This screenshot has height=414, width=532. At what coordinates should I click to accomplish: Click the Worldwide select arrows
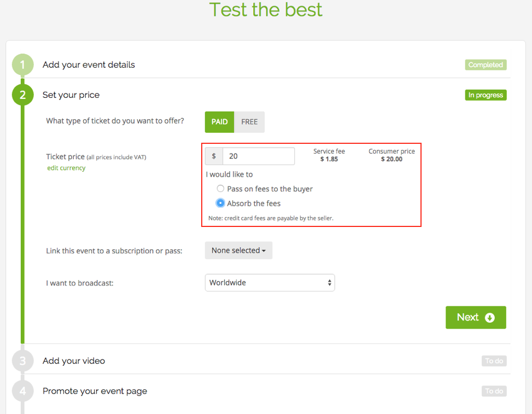click(329, 283)
